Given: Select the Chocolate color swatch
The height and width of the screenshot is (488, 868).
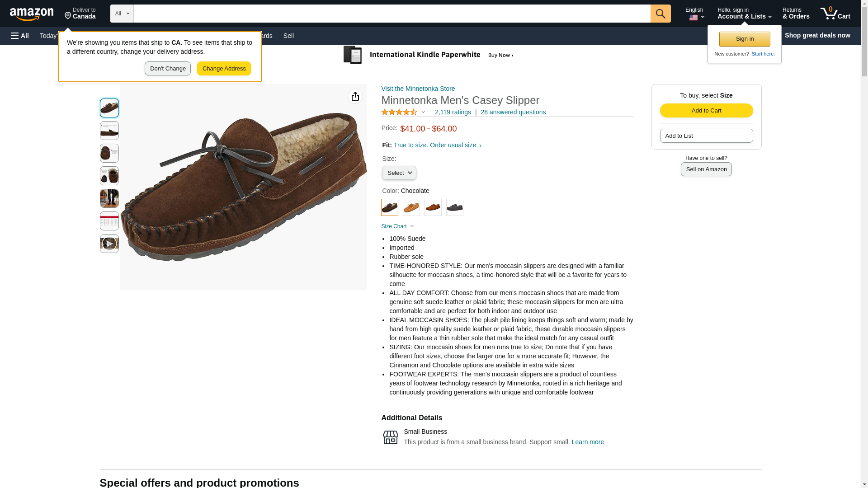Looking at the screenshot, I should pos(390,207).
